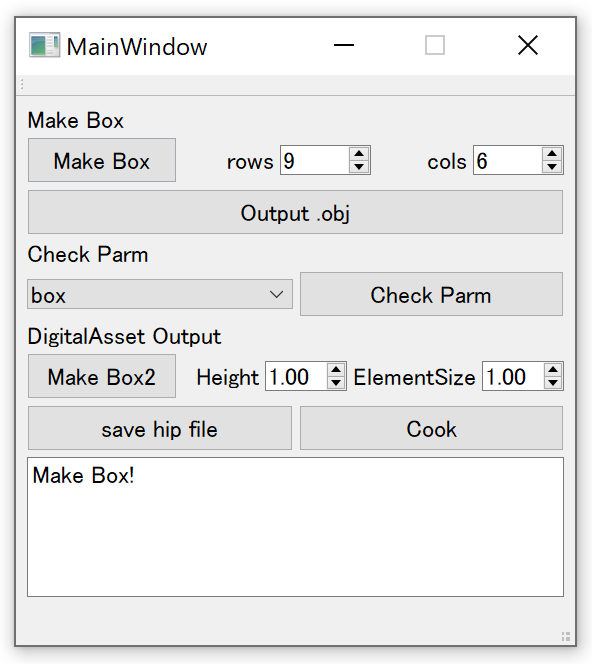Click the Output .obj button
This screenshot has width=592, height=664.
click(295, 212)
